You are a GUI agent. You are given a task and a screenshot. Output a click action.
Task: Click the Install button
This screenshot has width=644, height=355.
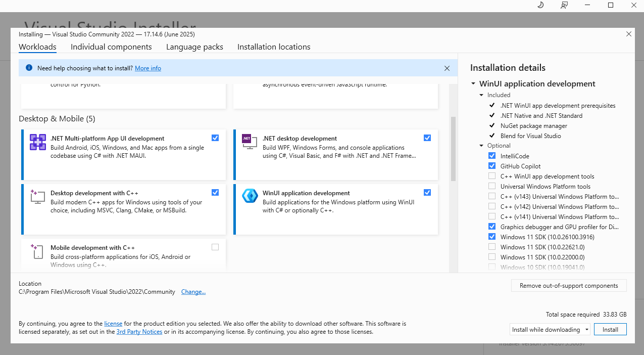click(610, 329)
